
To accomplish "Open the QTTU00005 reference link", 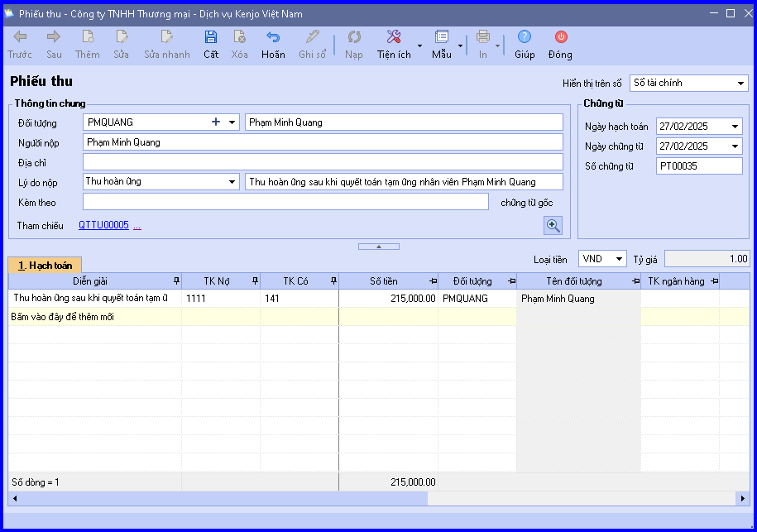I will (x=103, y=225).
